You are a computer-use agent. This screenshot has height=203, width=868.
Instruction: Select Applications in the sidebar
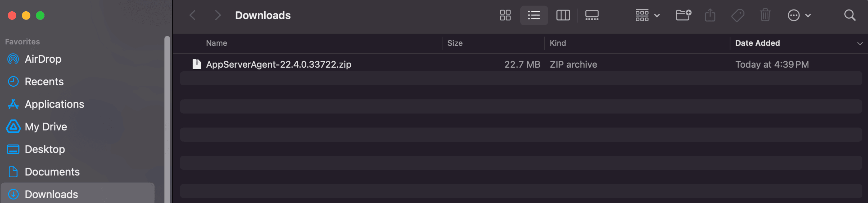(x=54, y=104)
